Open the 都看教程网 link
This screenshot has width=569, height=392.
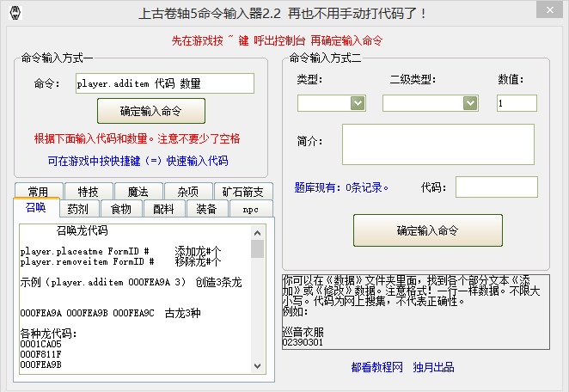pyautogui.click(x=377, y=367)
